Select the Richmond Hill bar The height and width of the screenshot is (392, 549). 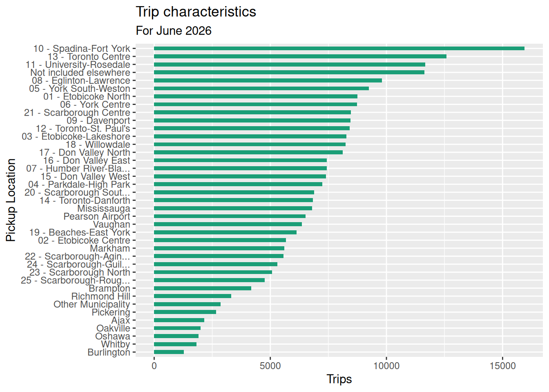[192, 296]
